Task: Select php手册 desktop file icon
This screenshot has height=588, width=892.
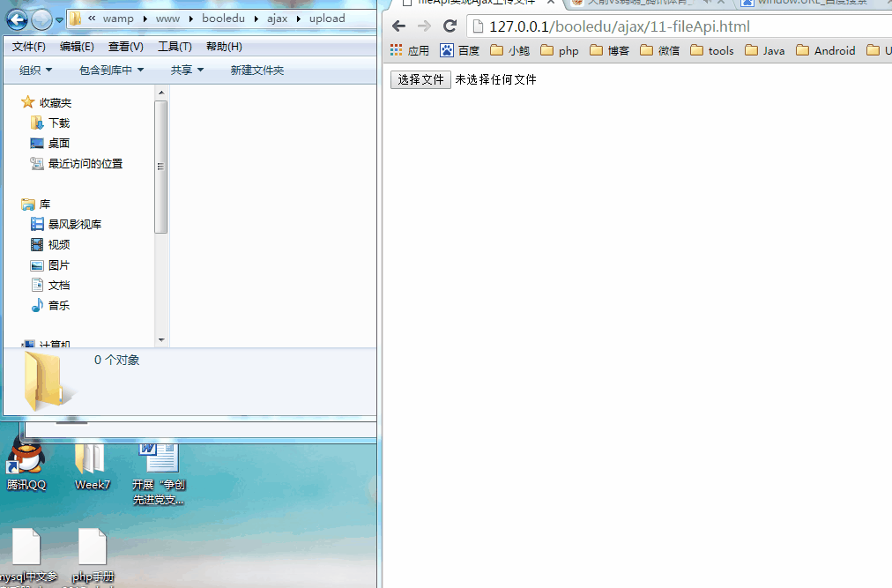Action: (93, 556)
